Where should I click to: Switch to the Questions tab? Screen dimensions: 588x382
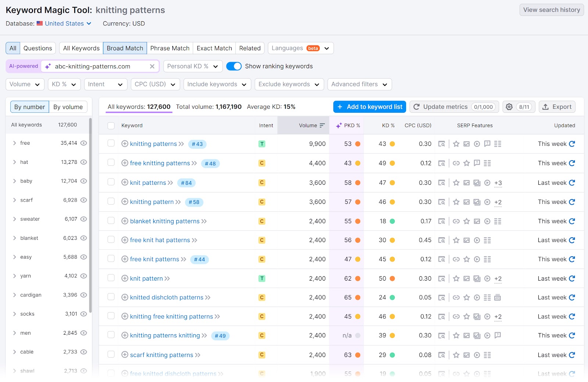point(37,48)
